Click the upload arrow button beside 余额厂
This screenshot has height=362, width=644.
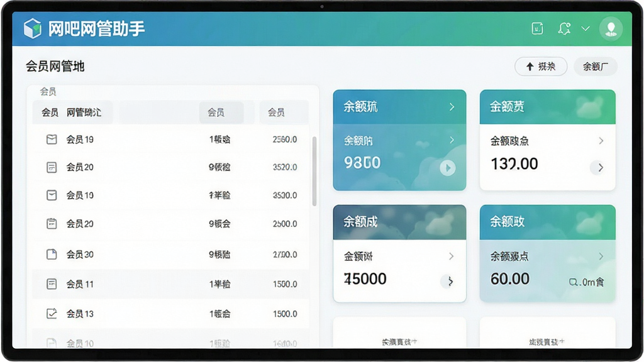point(541,67)
